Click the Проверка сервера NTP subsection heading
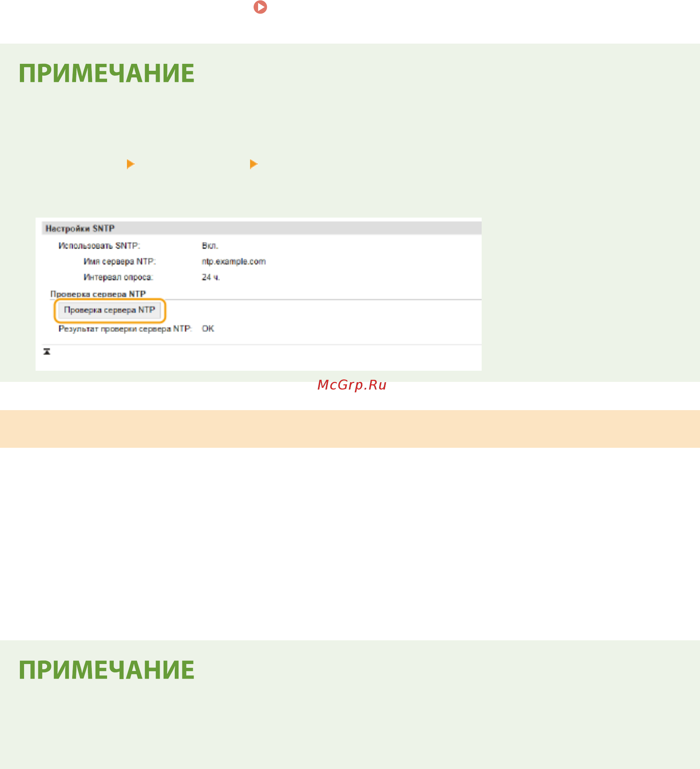Image resolution: width=700 pixels, height=769 pixels. [98, 294]
